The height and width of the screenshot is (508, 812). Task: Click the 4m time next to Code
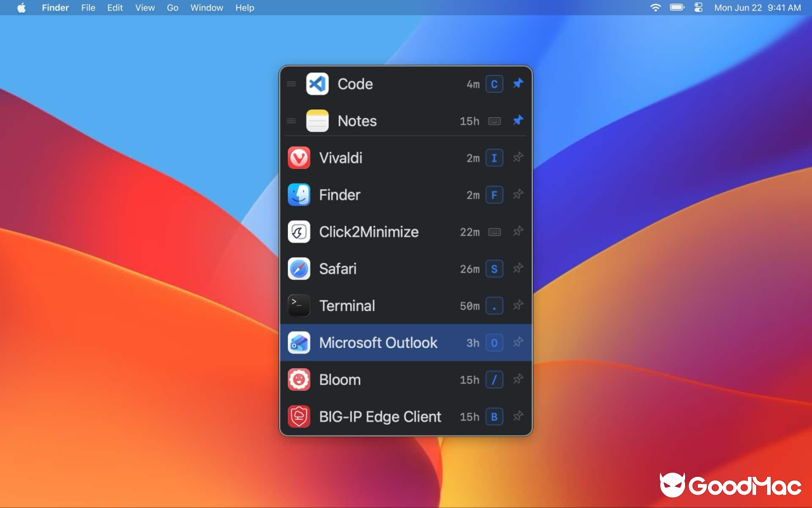pyautogui.click(x=473, y=84)
